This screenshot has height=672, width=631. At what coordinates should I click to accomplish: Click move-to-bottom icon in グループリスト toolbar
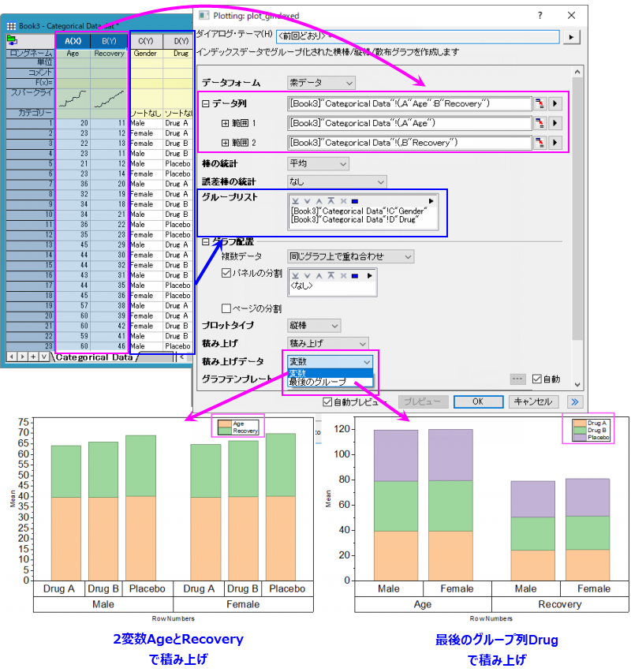coord(295,201)
